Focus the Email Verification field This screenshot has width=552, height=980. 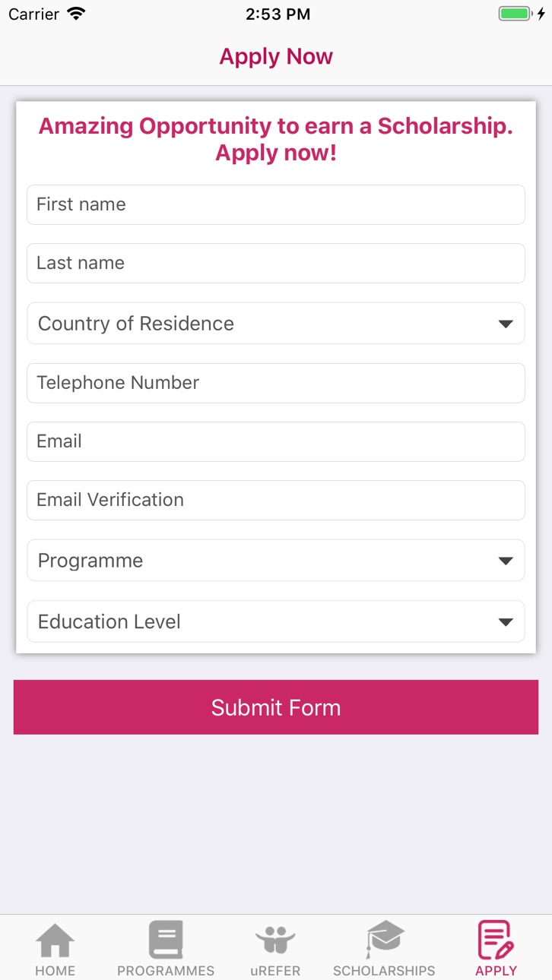tap(276, 500)
